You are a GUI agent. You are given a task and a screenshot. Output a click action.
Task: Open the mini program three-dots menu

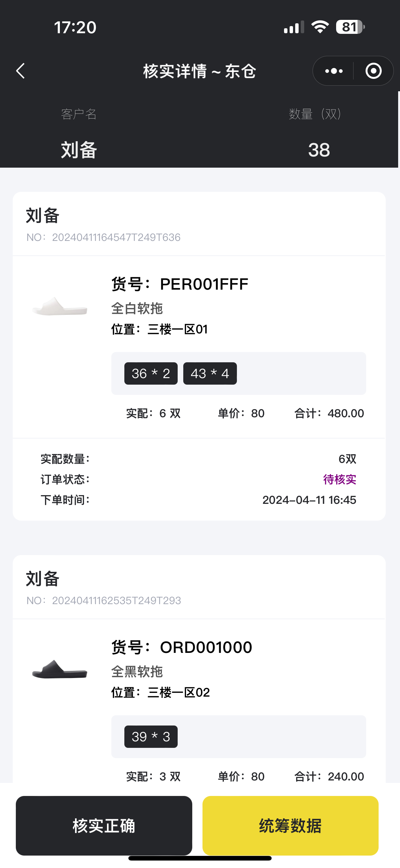334,71
